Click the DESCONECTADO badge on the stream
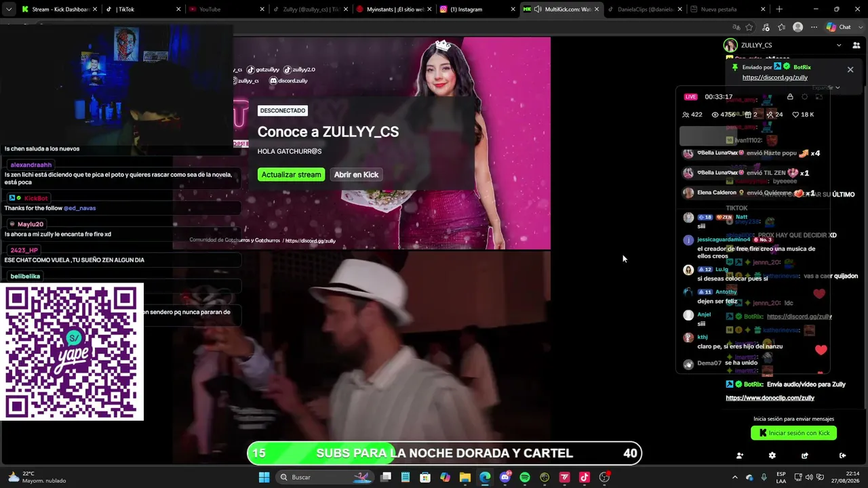Viewport: 868px width, 488px height. tap(283, 110)
